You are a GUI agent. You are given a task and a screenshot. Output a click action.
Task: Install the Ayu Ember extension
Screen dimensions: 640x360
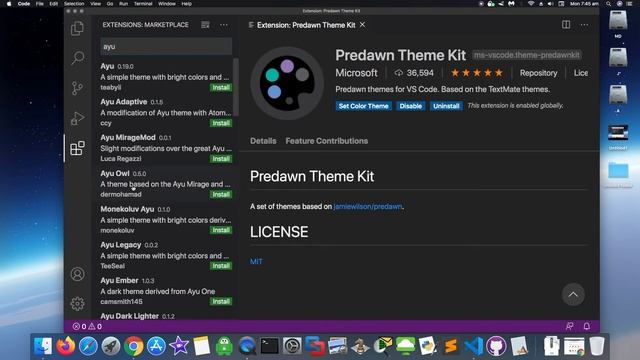221,302
